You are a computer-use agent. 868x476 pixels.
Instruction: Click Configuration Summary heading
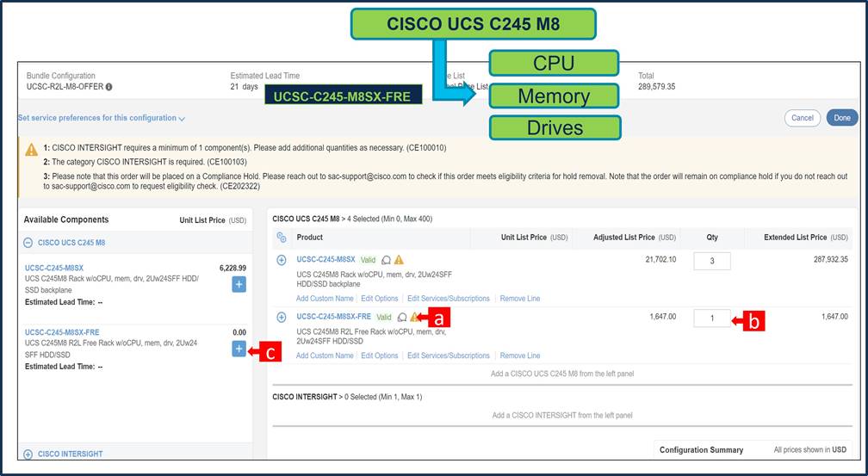click(x=701, y=450)
